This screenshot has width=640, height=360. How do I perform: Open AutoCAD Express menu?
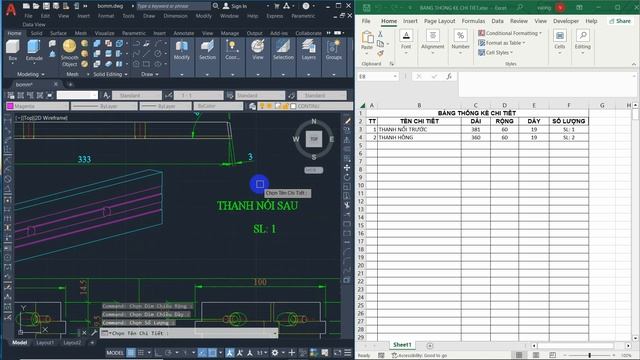(x=275, y=16)
